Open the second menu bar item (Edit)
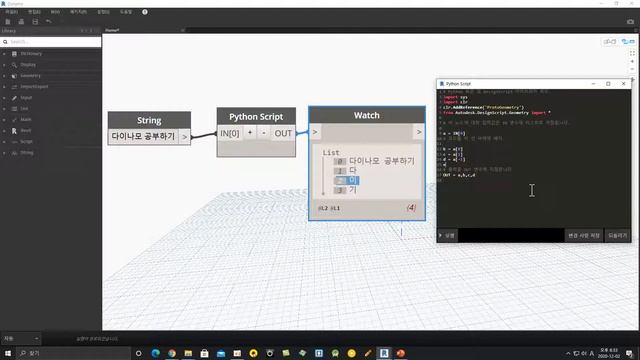The width and height of the screenshot is (640, 360). click(34, 12)
